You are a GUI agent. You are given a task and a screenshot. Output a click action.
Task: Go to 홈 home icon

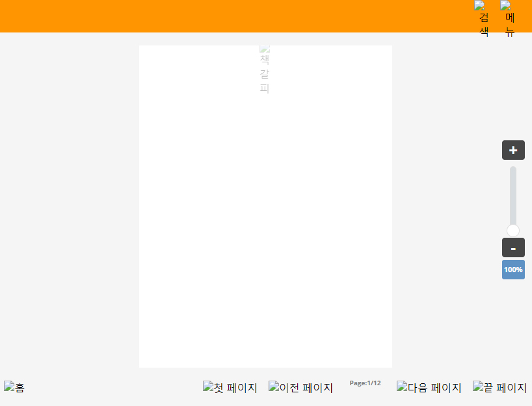[x=14, y=388]
